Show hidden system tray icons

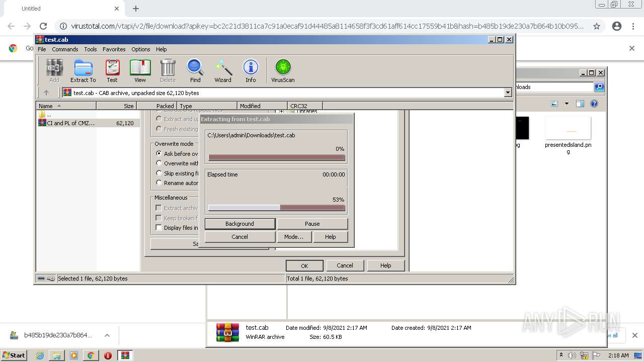tap(561, 355)
